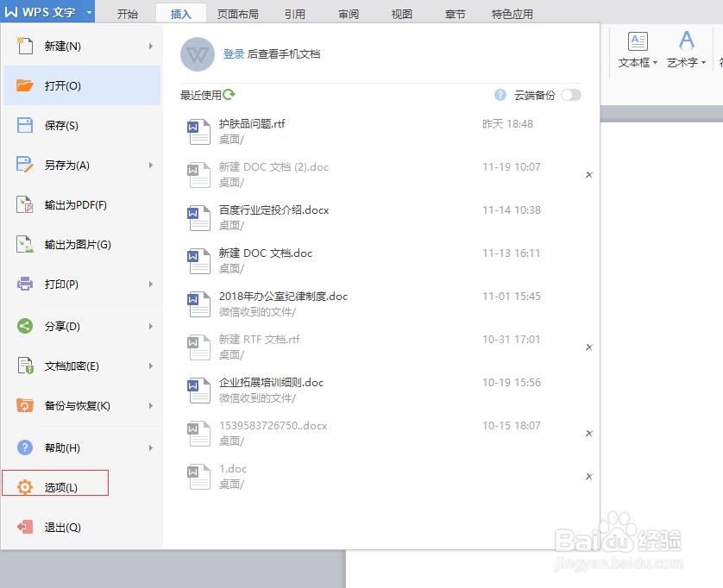Viewport: 723px width, 588px height.
Task: Click the green share icon
Action: click(25, 326)
